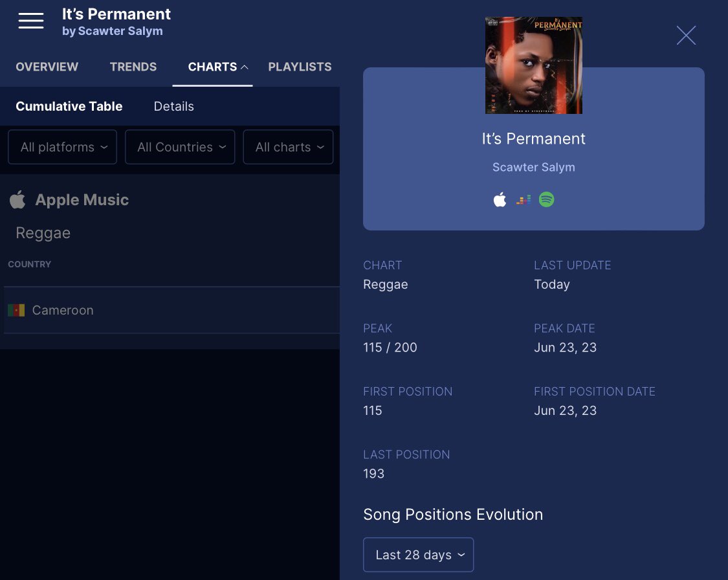728x580 pixels.
Task: Open the PLAYLISTS tab
Action: tap(300, 67)
